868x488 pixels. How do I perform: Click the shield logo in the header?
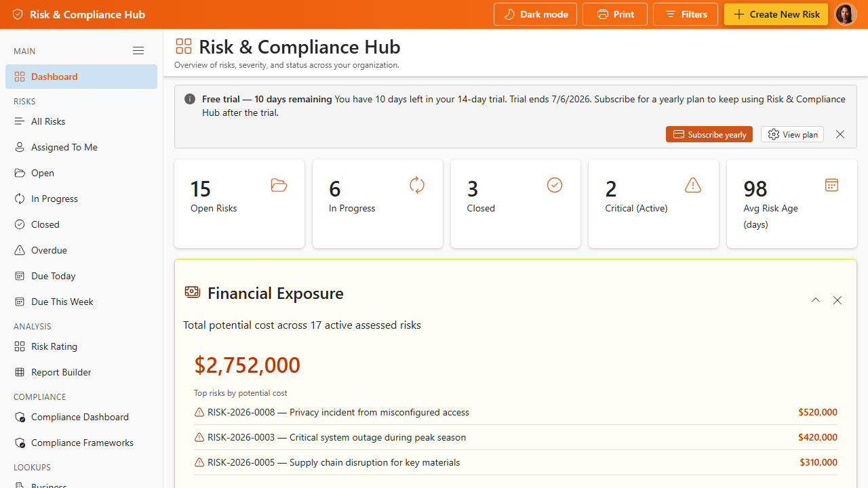tap(18, 14)
